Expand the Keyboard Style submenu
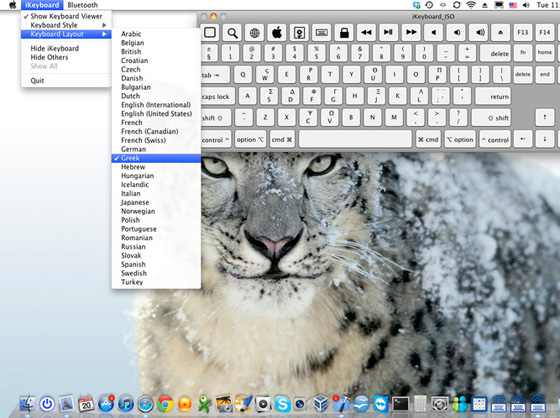This screenshot has width=560, height=418. tap(66, 25)
